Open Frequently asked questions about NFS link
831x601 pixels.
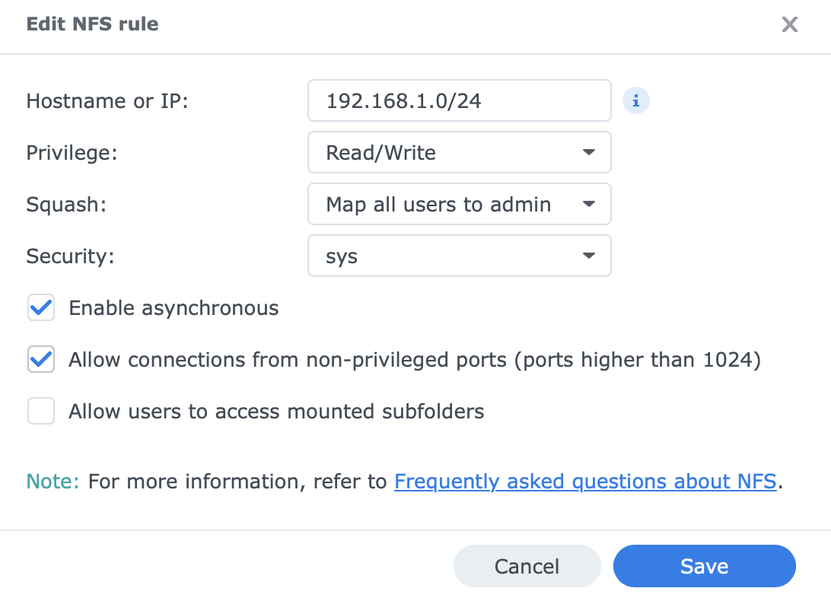585,482
